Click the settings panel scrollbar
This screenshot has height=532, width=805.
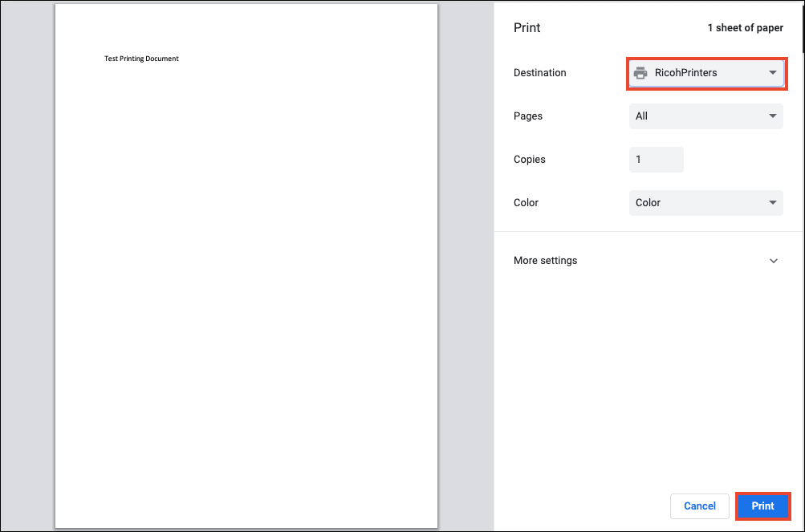pyautogui.click(x=803, y=28)
